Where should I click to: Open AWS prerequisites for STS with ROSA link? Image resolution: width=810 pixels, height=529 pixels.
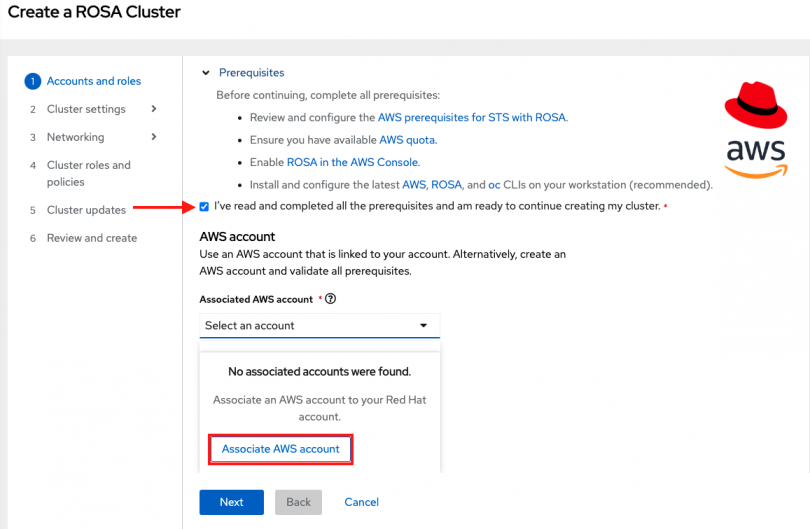click(x=472, y=118)
